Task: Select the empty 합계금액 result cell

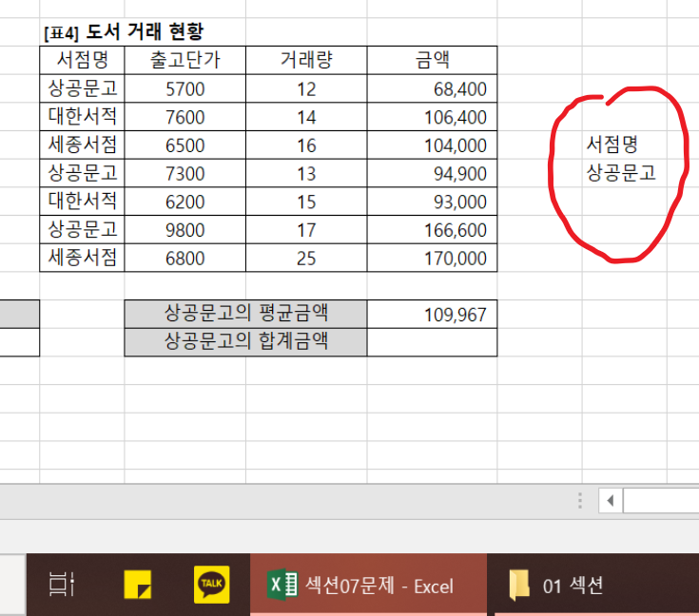Action: [432, 342]
